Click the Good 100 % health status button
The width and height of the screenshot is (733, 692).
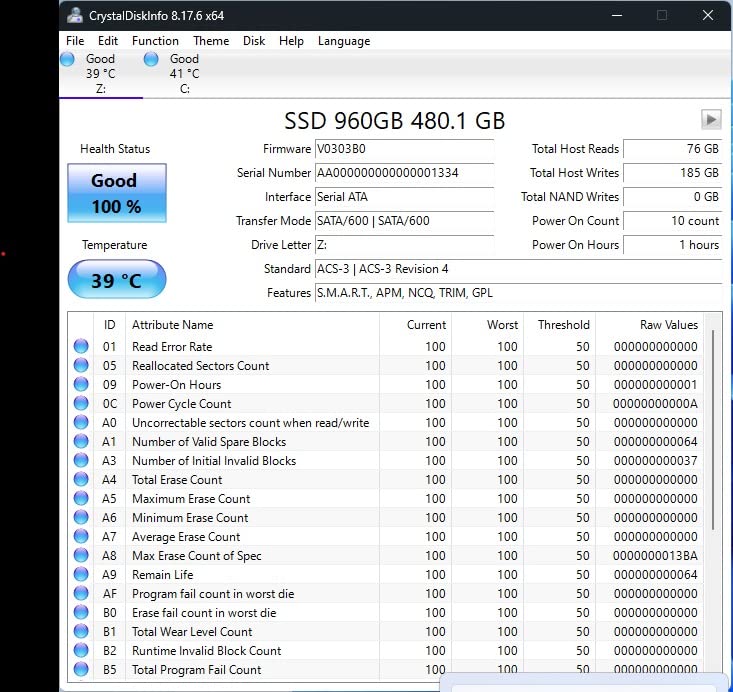[x=117, y=193]
